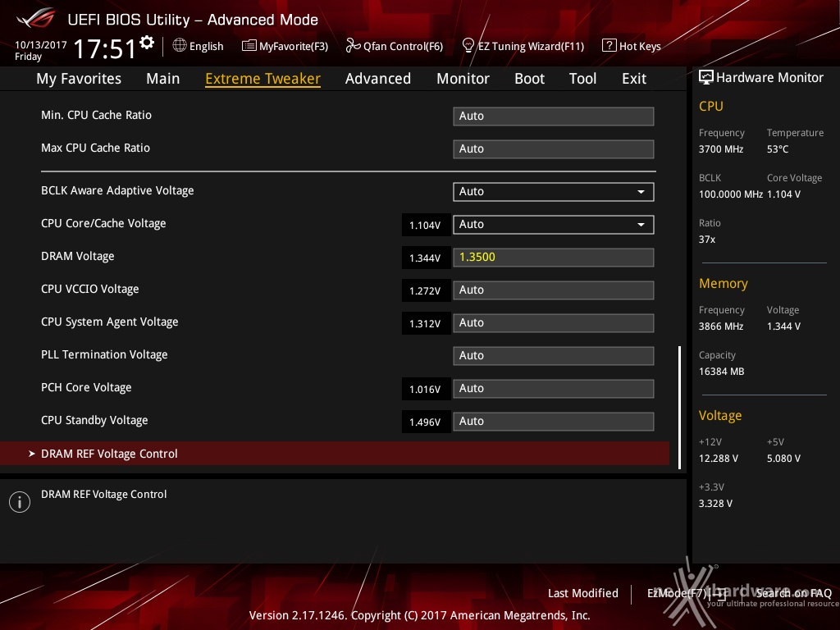Click the 1.272V VCCIO readout
Screen dimensions: 840x630
pyautogui.click(x=426, y=290)
